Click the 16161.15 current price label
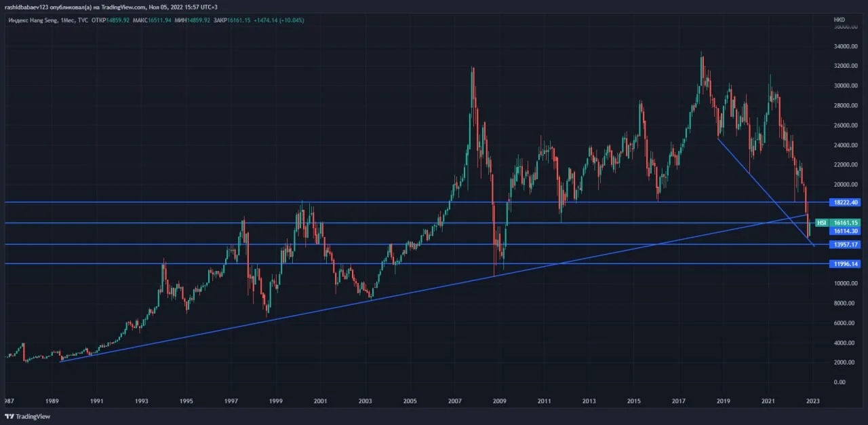 [846, 223]
